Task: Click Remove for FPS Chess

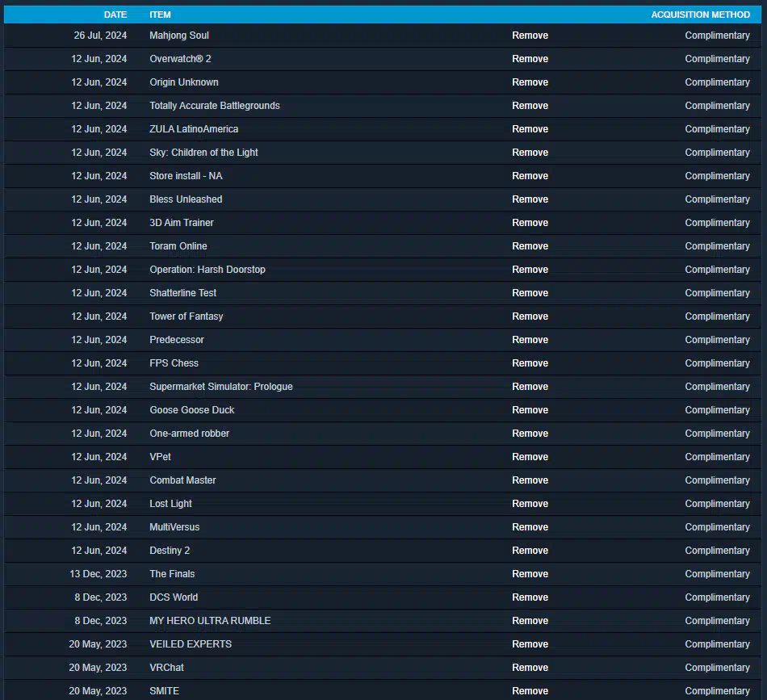Action: coord(530,363)
